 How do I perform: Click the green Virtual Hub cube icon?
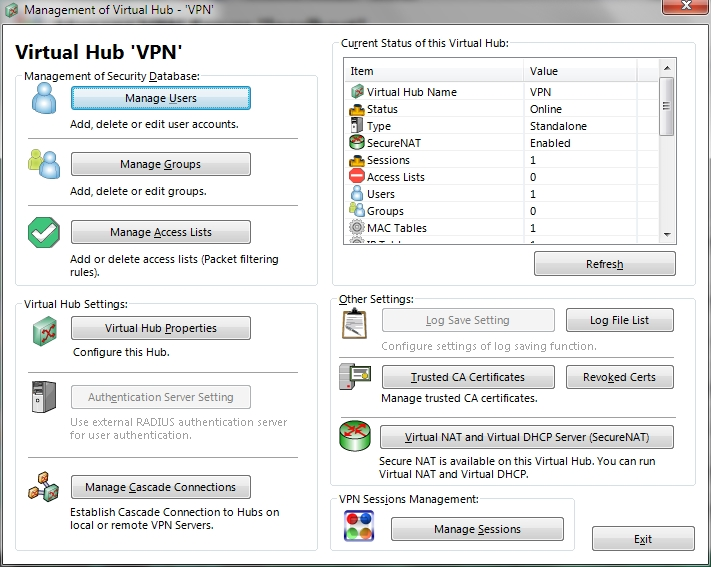pos(45,332)
